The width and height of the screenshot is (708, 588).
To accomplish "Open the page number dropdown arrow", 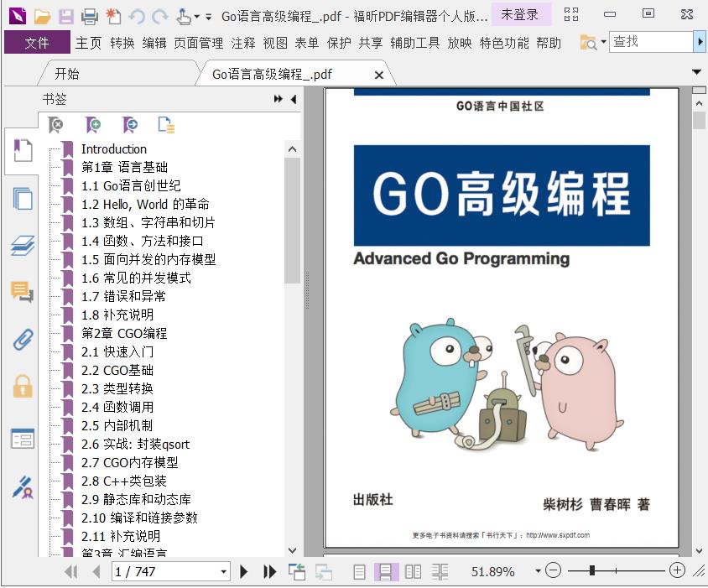I will pos(223,572).
